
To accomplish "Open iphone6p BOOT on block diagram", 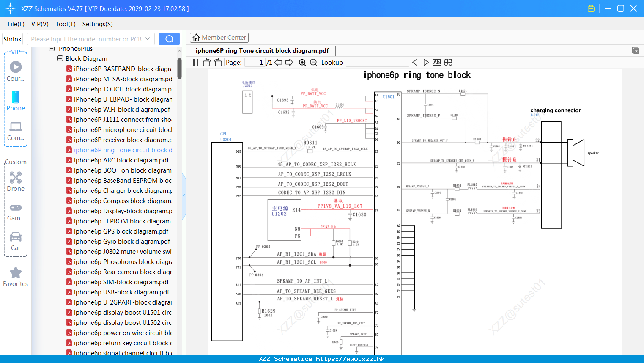I will tap(119, 170).
